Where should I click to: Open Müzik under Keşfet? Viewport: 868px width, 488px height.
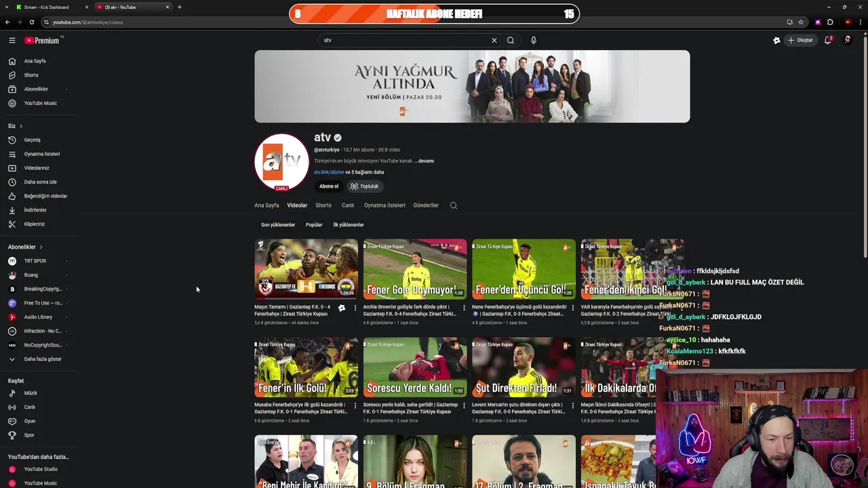pos(31,393)
